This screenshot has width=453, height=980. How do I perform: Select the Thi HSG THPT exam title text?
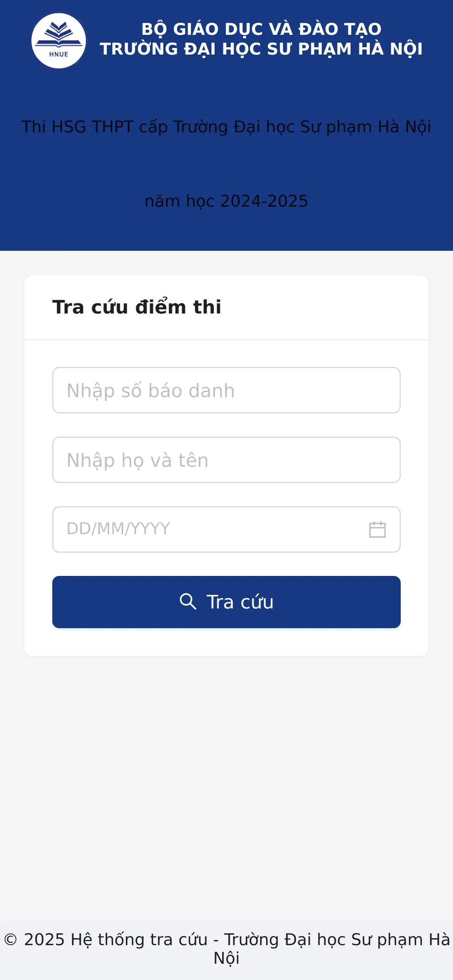(x=226, y=127)
